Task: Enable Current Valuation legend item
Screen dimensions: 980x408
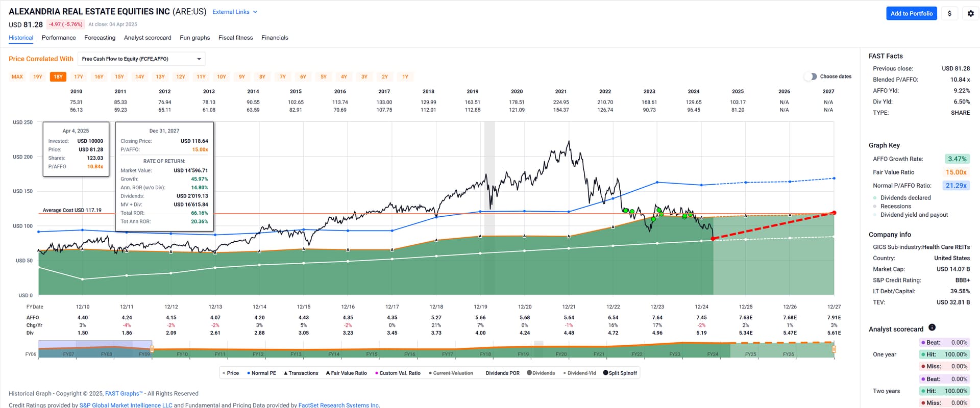Action: [451, 373]
